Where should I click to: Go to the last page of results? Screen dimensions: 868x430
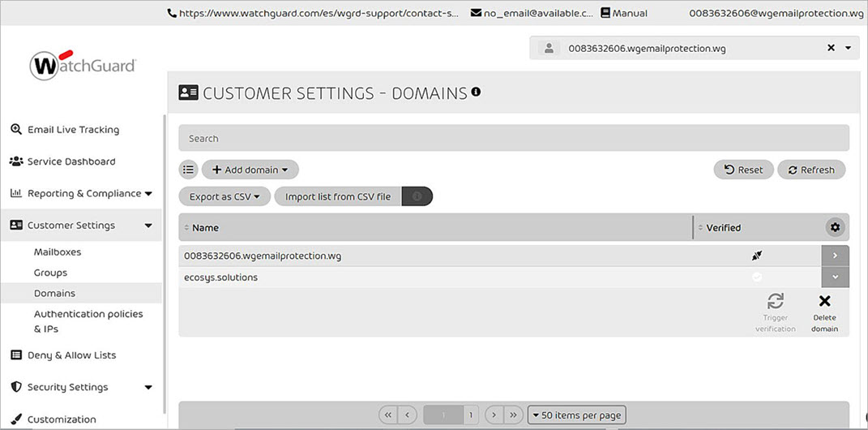513,415
